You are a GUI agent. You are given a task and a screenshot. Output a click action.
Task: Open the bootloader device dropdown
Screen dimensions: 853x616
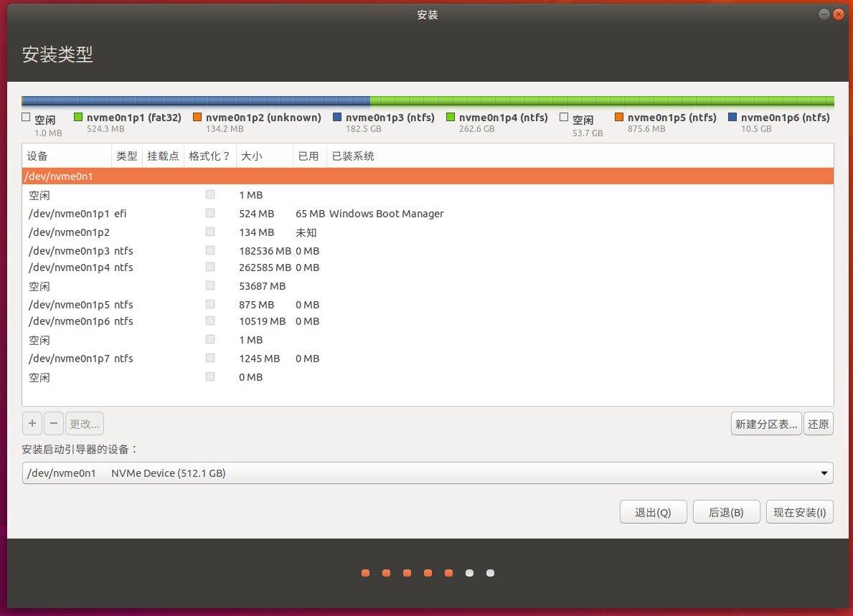(x=427, y=473)
